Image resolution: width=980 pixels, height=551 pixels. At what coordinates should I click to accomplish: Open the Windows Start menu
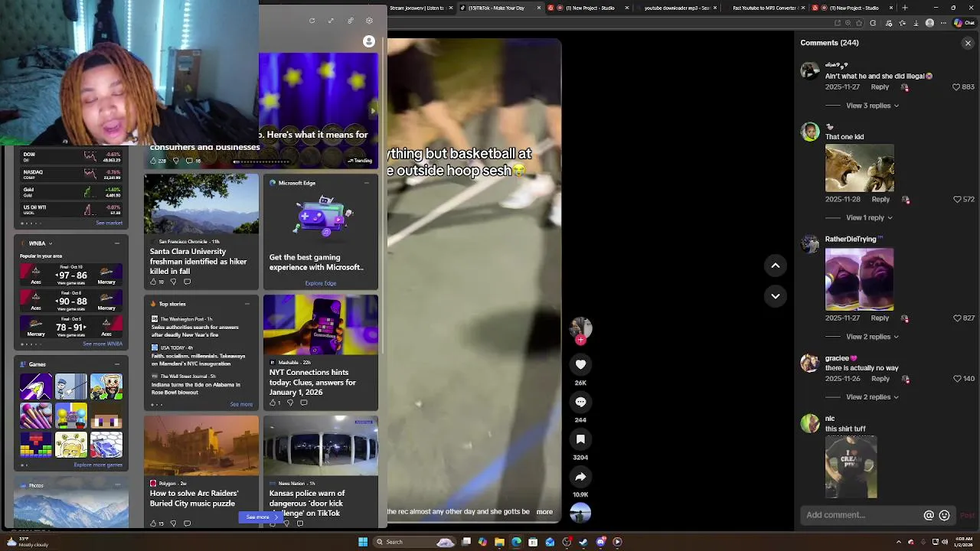click(363, 542)
